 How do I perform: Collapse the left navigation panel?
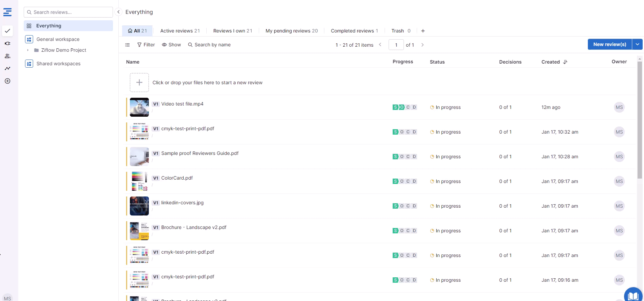click(118, 12)
